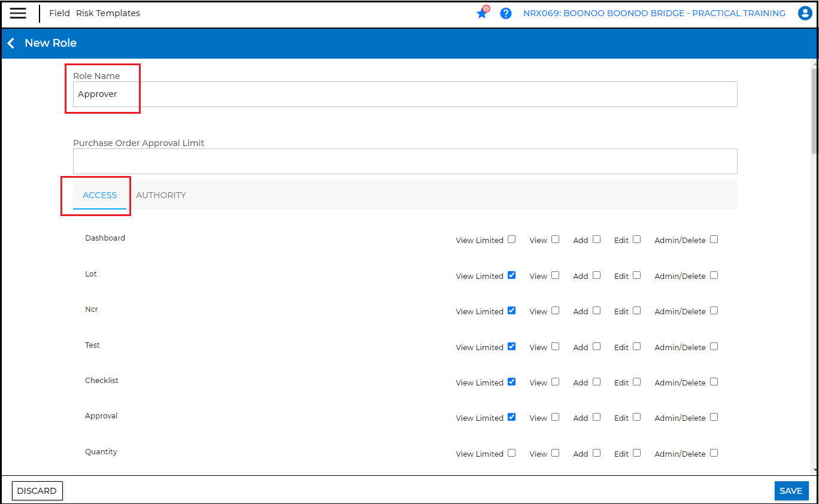819x504 pixels.
Task: Enable Add for Lot
Action: [x=596, y=275]
